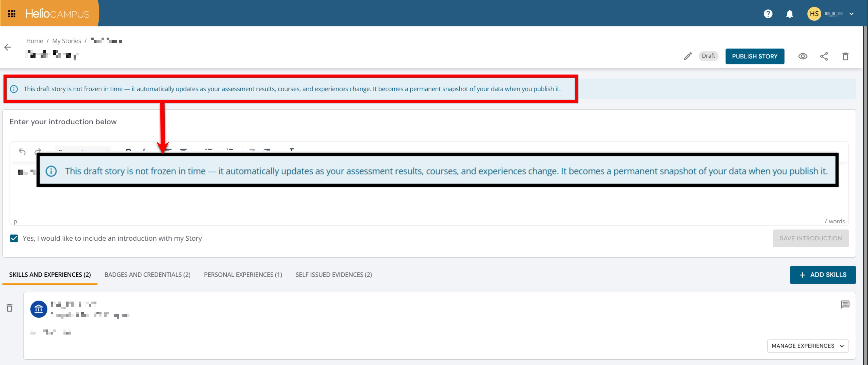The width and height of the screenshot is (868, 365).
Task: Click the HelioCampus logo
Action: click(x=57, y=13)
